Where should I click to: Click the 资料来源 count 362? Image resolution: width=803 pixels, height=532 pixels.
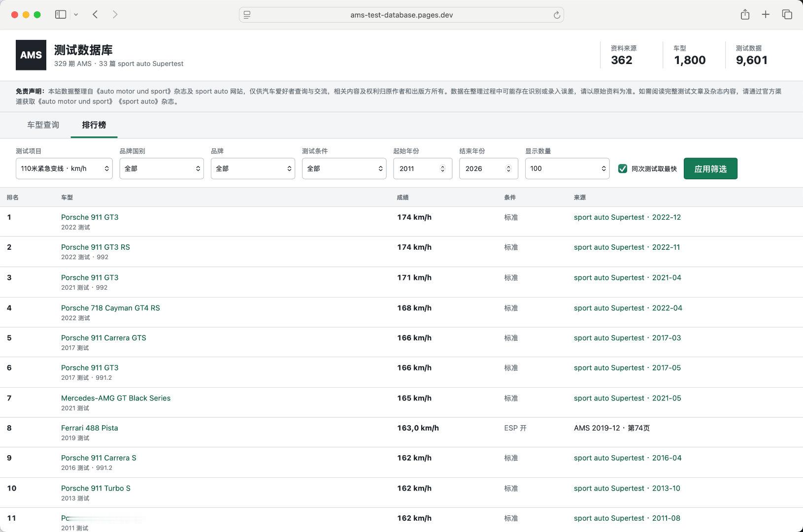(x=622, y=60)
